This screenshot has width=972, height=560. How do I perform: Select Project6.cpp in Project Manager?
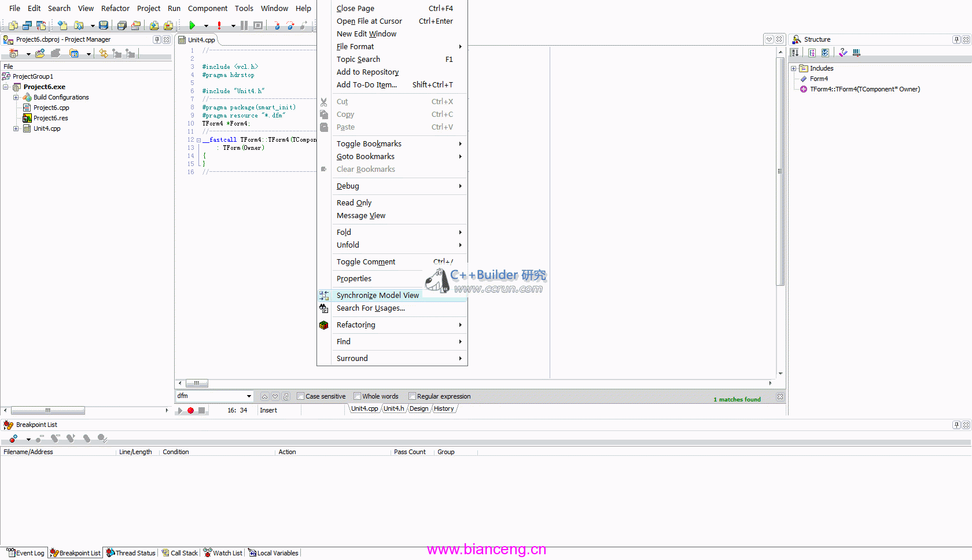coord(51,108)
